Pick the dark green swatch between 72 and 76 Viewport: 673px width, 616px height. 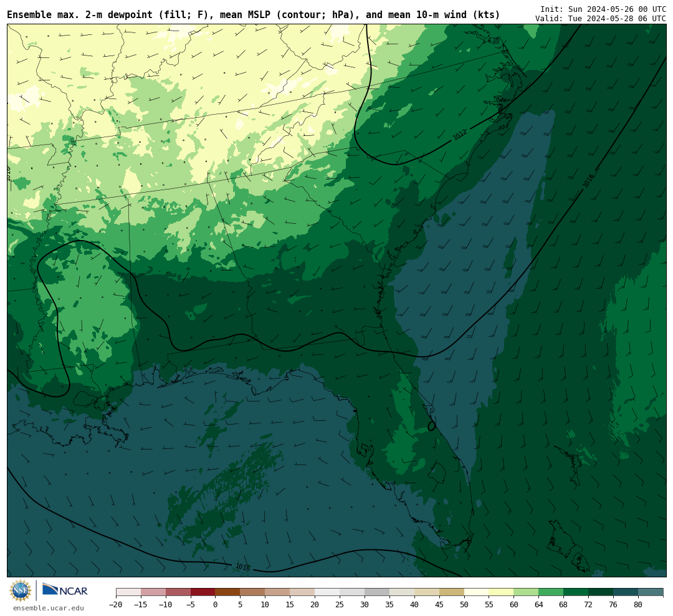601,592
